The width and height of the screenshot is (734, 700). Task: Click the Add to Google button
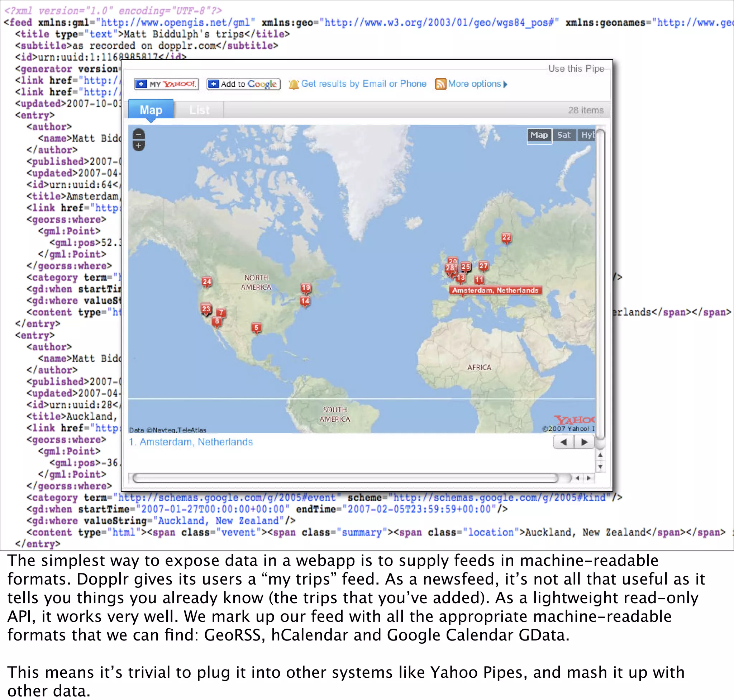[x=244, y=84]
